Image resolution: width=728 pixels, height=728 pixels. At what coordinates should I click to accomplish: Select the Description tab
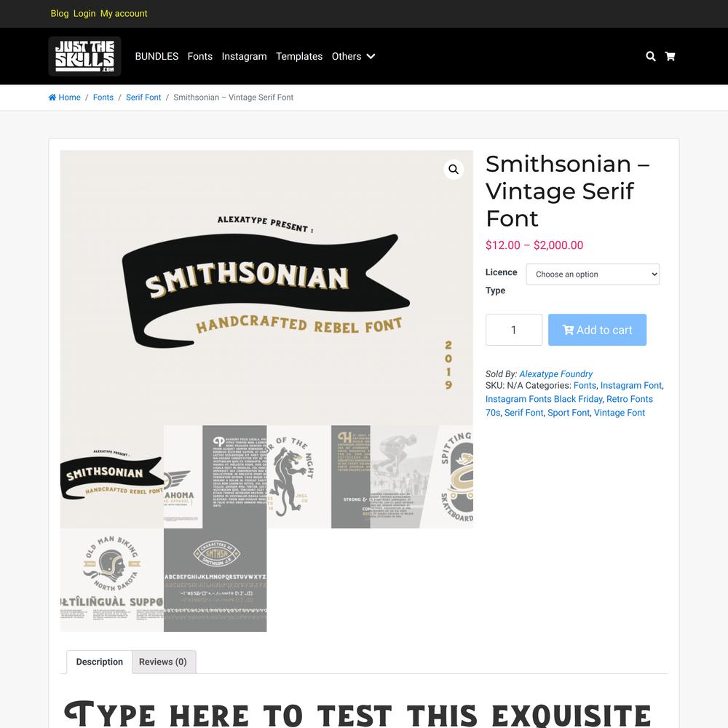(99, 662)
